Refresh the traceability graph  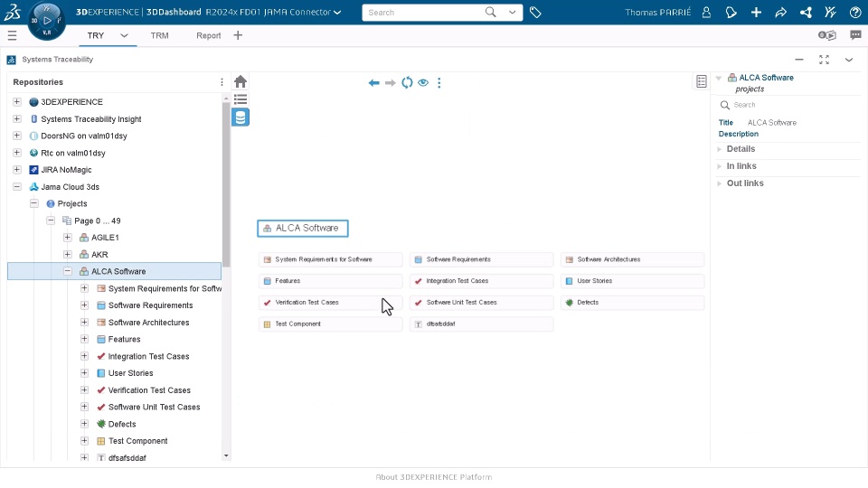[x=407, y=83]
